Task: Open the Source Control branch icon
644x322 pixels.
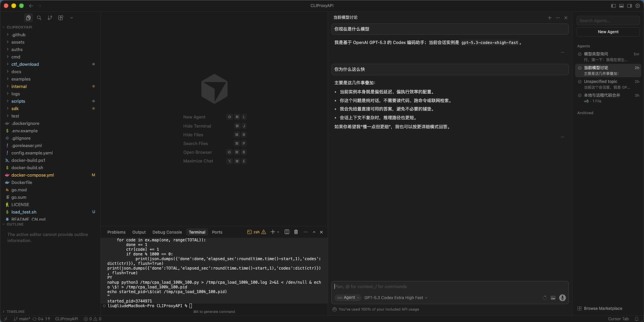Action: (x=50, y=18)
